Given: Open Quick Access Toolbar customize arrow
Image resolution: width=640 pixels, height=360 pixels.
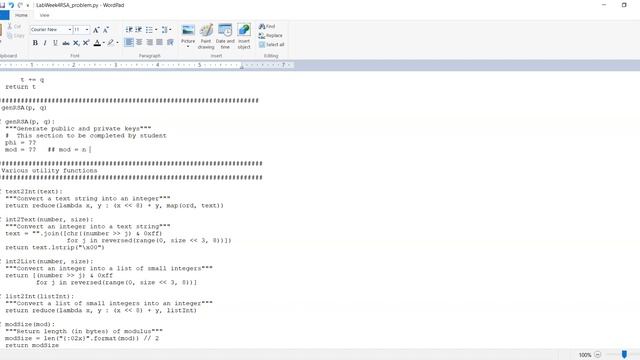Looking at the screenshot, I should (x=28, y=5).
